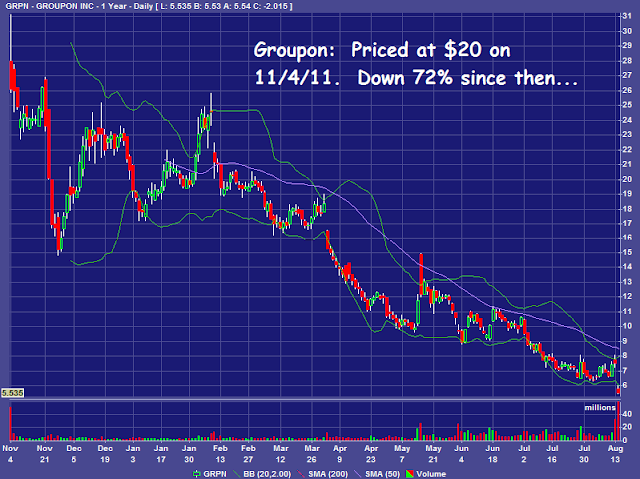The height and width of the screenshot is (479, 640).
Task: Click the 'Dec 5' date axis label
Action: click(74, 454)
